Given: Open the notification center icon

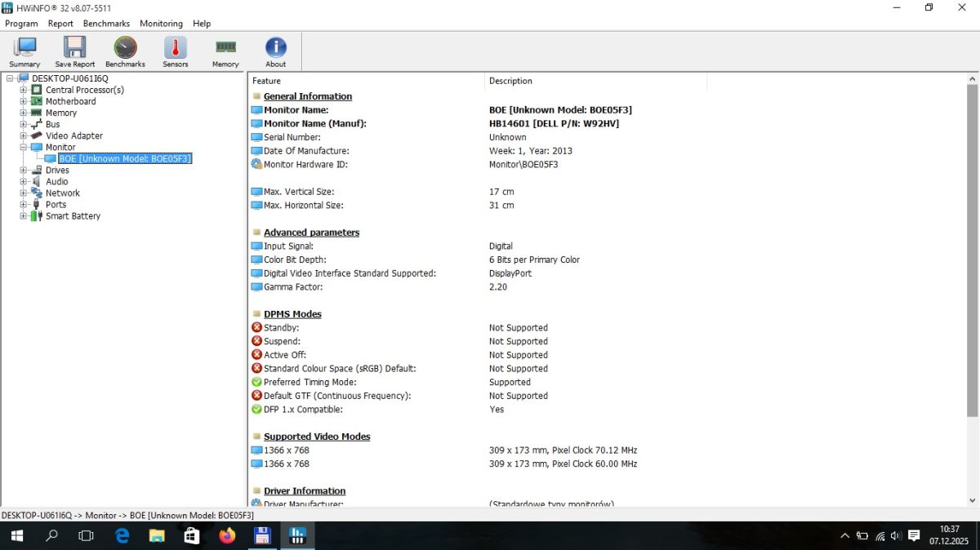Looking at the screenshot, I should (x=914, y=536).
